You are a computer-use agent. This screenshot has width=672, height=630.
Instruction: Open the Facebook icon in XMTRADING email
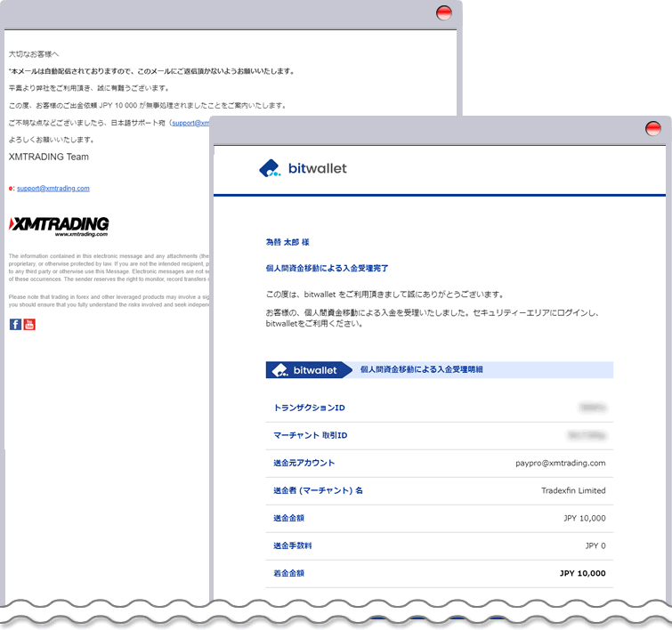click(x=15, y=325)
